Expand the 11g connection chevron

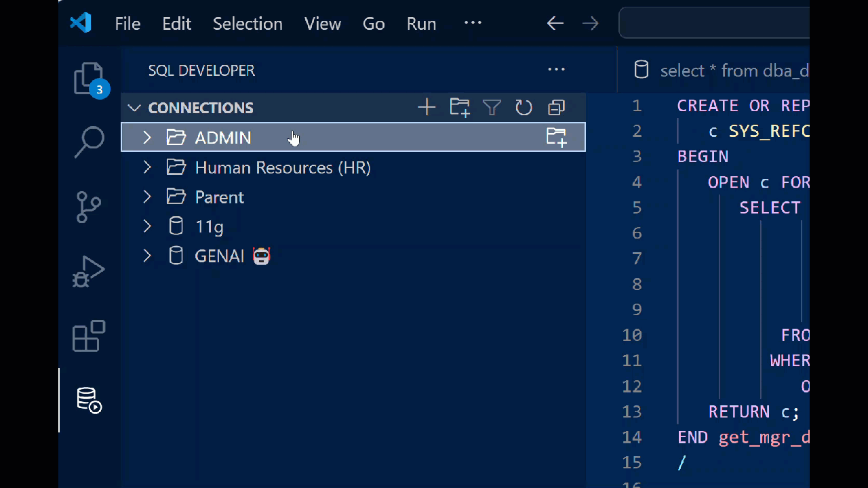click(146, 226)
